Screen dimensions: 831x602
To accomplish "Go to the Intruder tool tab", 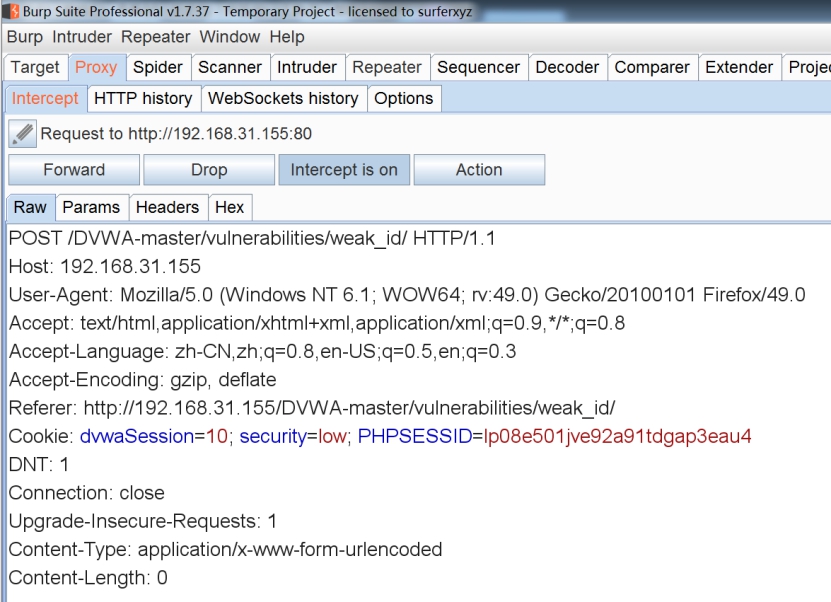I will [x=307, y=67].
